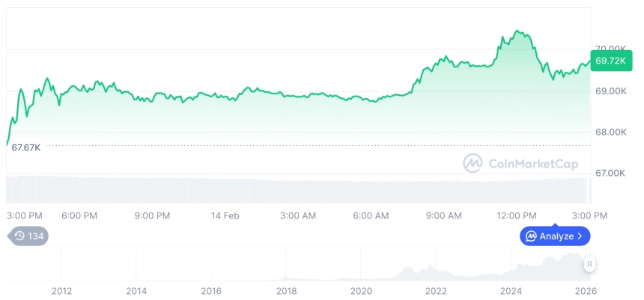Click the 67.67K opening price label
This screenshot has width=644, height=300.
tap(26, 147)
